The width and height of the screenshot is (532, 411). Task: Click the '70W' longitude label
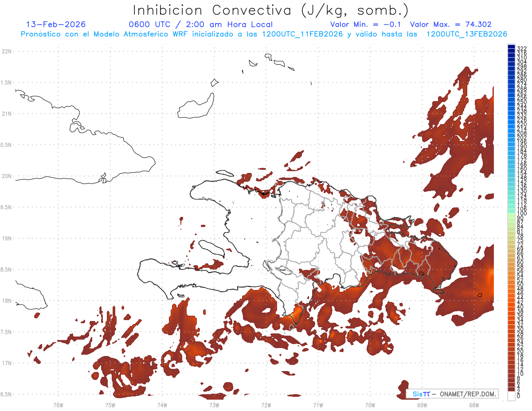point(370,405)
